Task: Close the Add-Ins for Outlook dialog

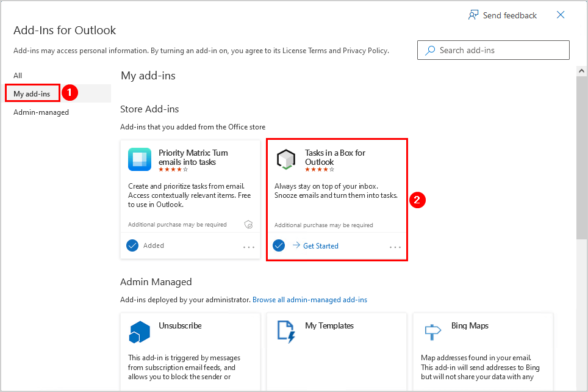Action: coord(561,15)
